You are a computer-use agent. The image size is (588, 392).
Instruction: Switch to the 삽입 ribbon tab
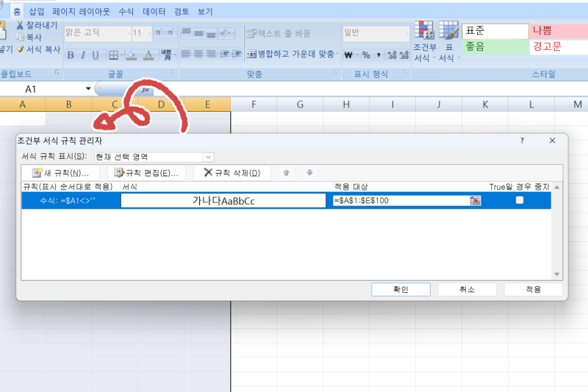[37, 12]
